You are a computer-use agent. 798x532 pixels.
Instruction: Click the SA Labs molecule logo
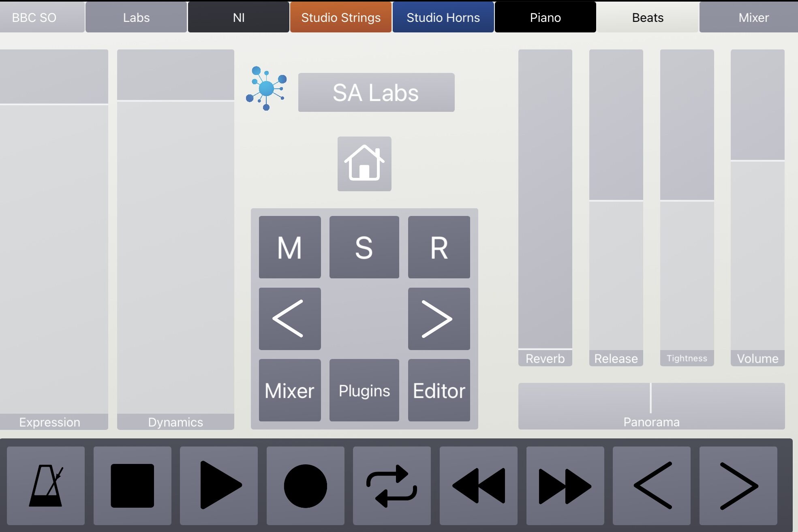tap(266, 88)
